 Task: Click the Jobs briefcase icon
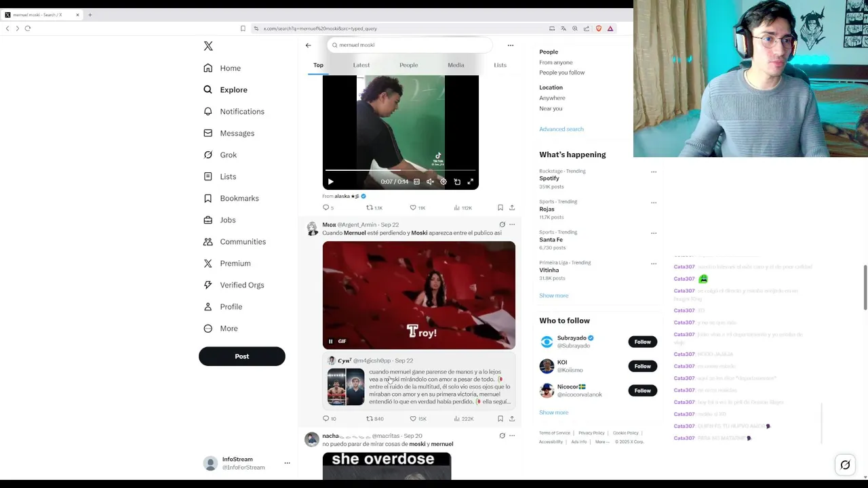[x=208, y=220]
